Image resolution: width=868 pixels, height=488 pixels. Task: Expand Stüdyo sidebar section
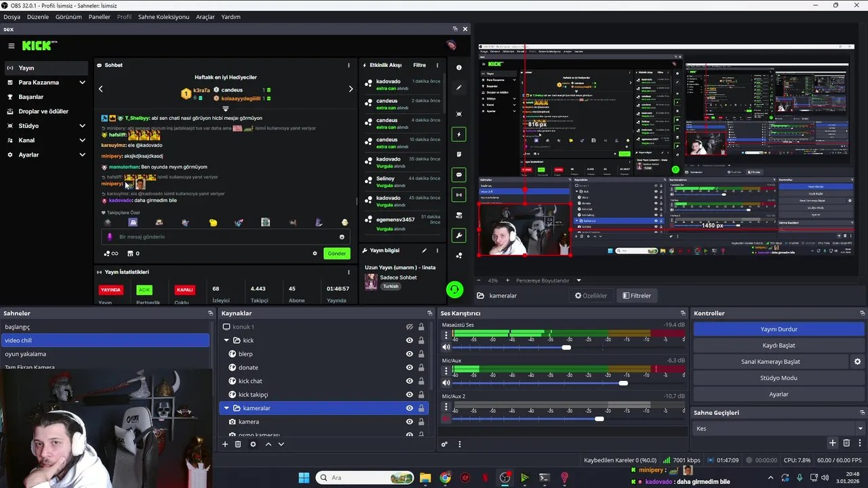pos(82,126)
